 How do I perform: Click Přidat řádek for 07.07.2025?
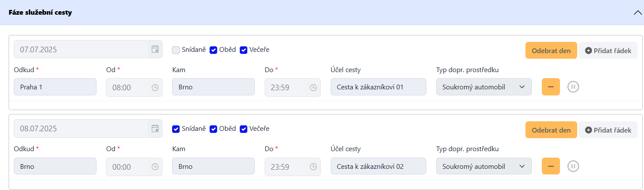click(x=608, y=51)
